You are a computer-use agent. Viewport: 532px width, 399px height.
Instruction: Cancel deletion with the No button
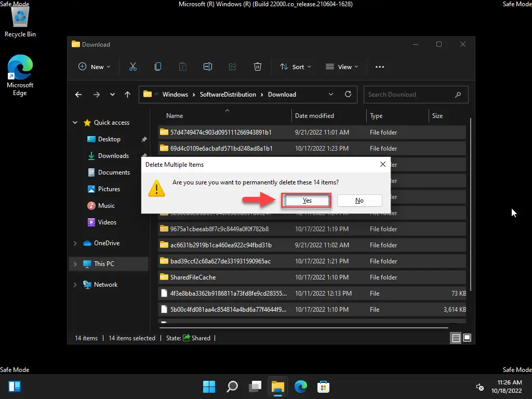pos(360,201)
